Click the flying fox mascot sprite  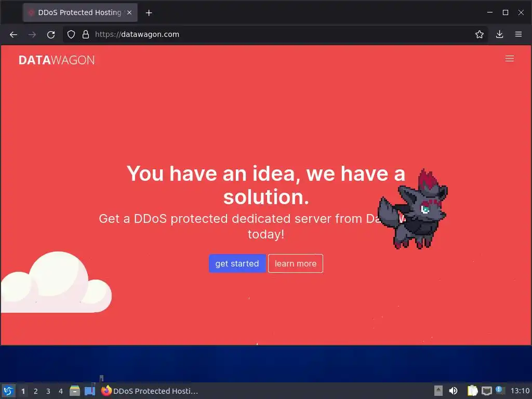[x=413, y=209]
